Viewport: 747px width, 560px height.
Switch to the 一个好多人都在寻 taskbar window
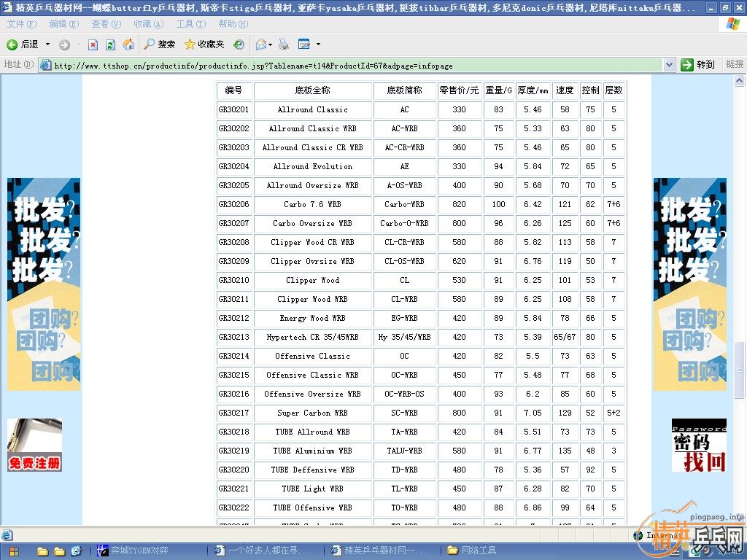pyautogui.click(x=267, y=551)
